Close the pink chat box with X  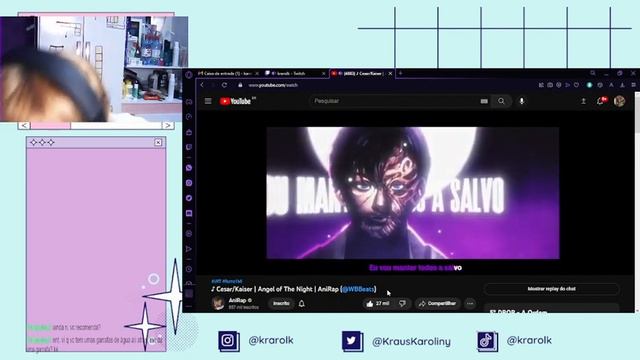point(158,142)
